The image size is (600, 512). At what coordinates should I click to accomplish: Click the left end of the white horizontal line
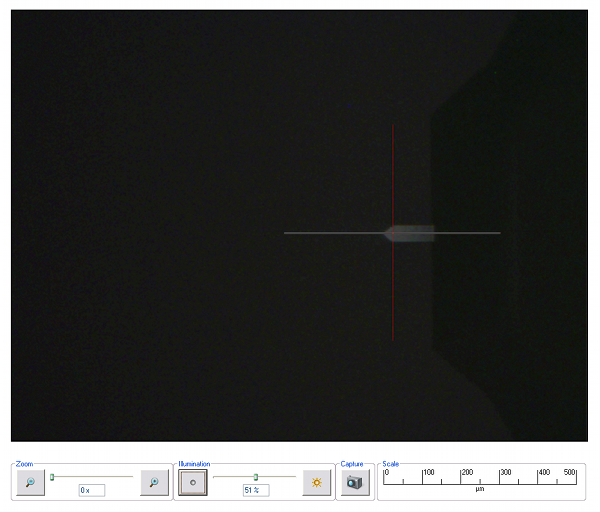click(x=285, y=233)
